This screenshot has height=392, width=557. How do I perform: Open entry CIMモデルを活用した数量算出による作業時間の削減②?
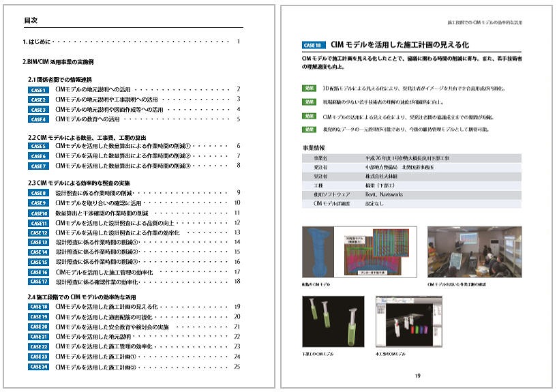click(x=123, y=156)
